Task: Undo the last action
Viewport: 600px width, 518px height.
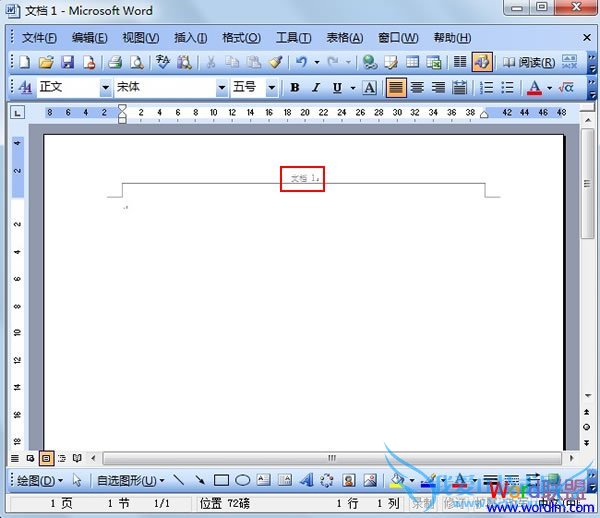Action: tap(302, 62)
